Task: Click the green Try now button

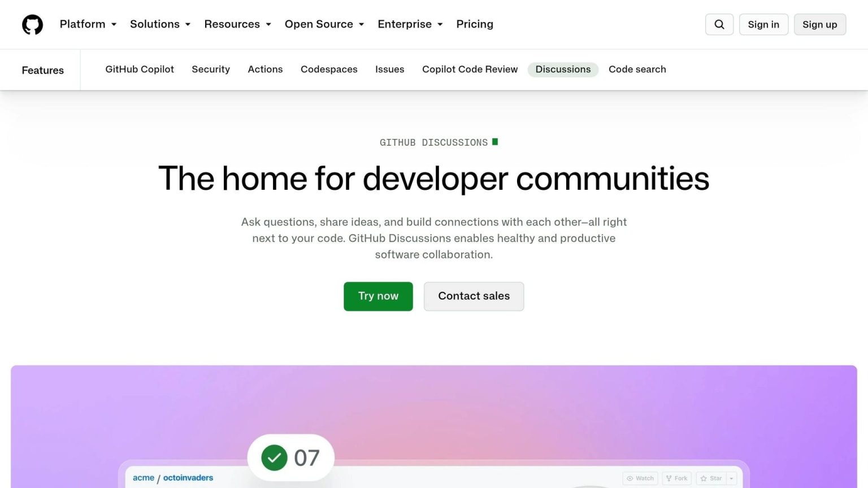Action: coord(378,296)
